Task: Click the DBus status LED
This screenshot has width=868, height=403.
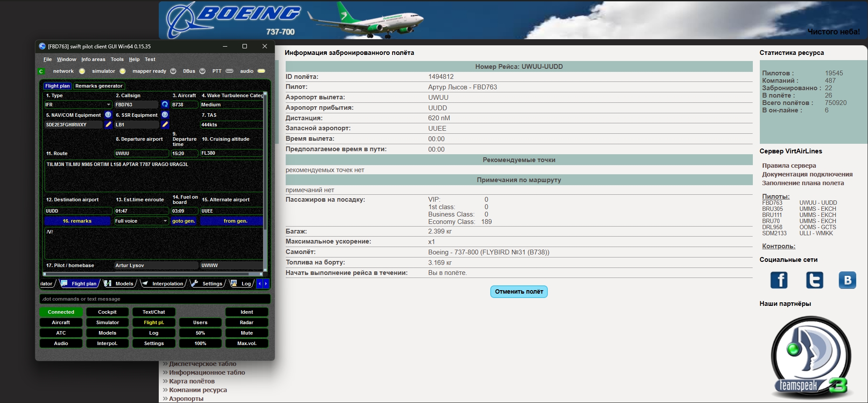Action: (202, 71)
